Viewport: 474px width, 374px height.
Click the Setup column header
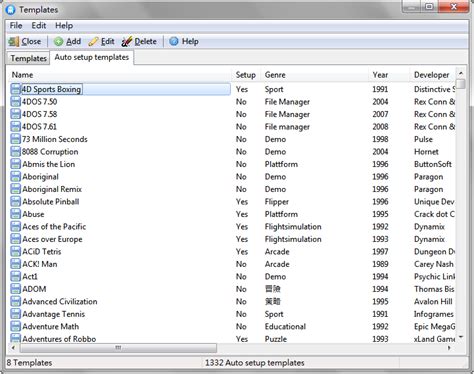tap(246, 75)
